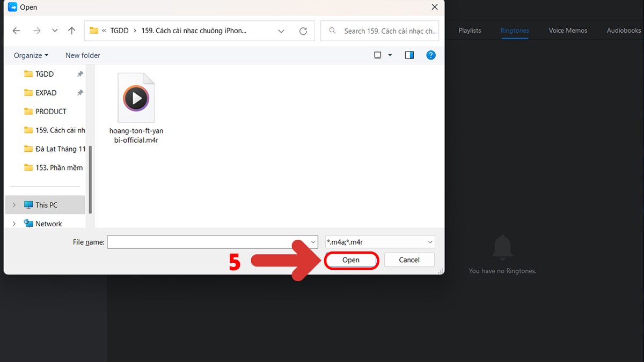The image size is (644, 362).
Task: Click the File name input field
Action: 213,242
